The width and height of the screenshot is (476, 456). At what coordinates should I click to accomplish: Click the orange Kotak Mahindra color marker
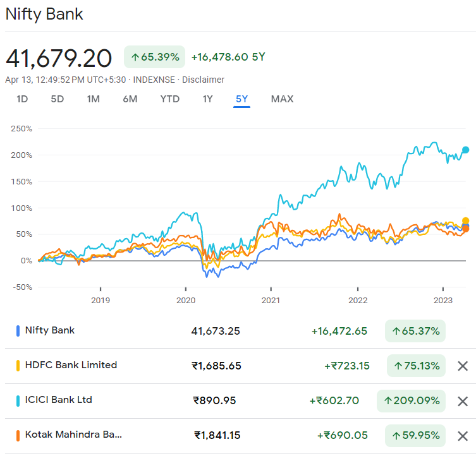pos(18,436)
